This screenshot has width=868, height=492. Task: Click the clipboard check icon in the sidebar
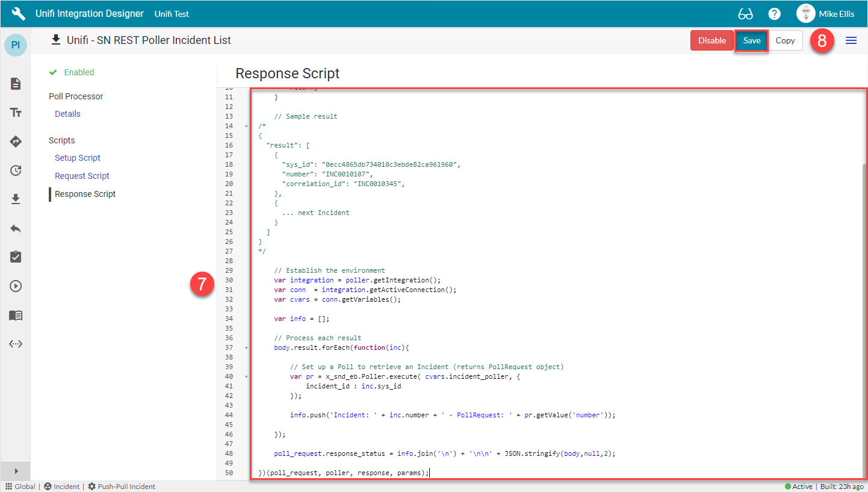point(15,257)
